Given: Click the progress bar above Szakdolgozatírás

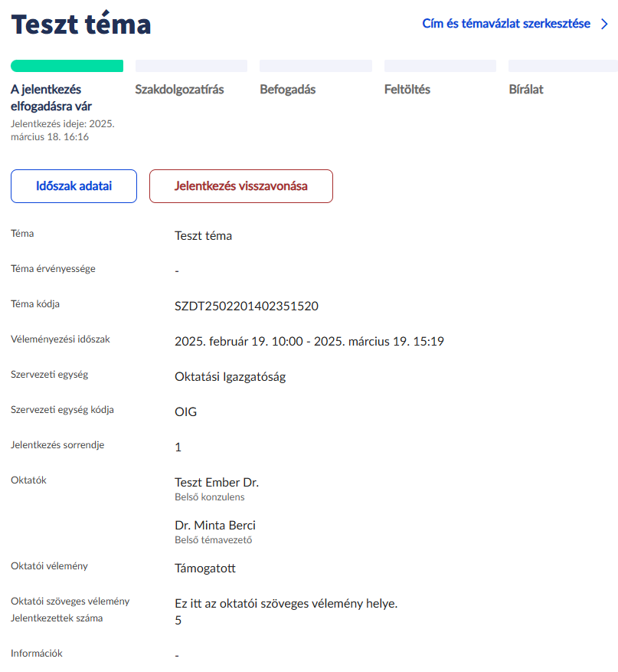Looking at the screenshot, I should click(x=191, y=66).
